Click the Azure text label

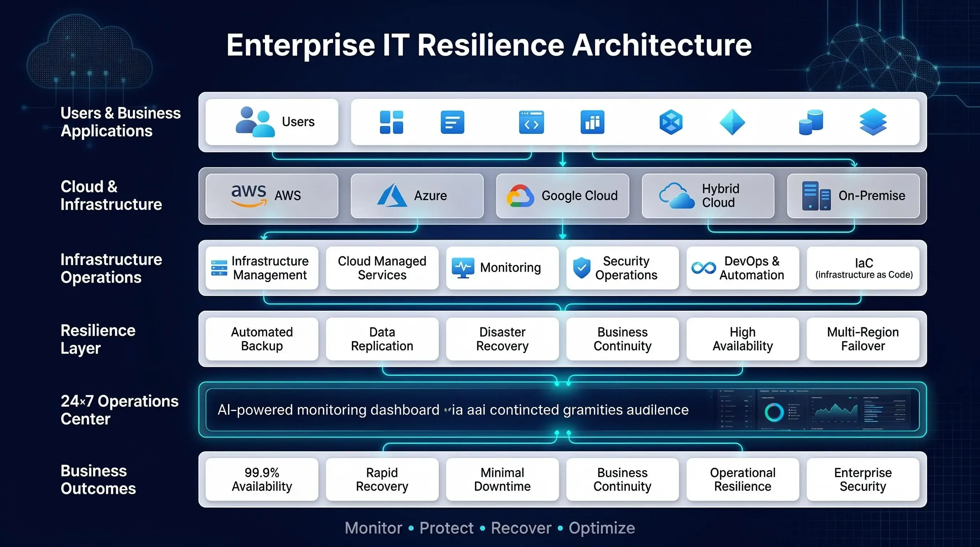(430, 196)
